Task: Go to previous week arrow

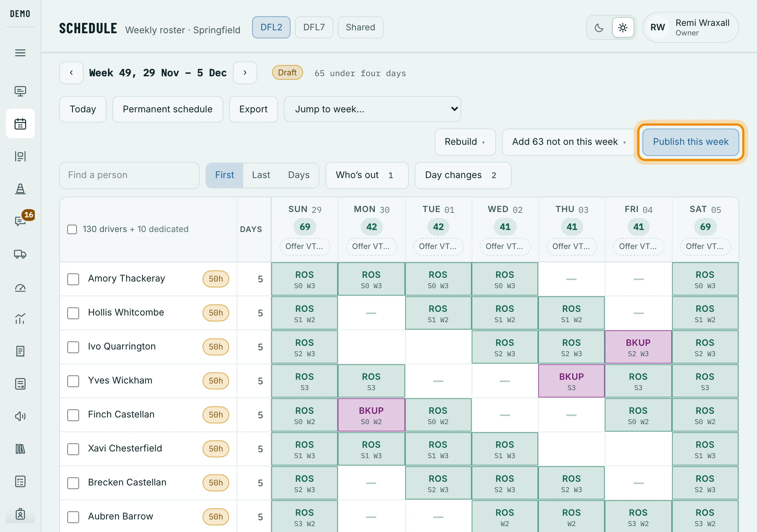Action: coord(71,73)
